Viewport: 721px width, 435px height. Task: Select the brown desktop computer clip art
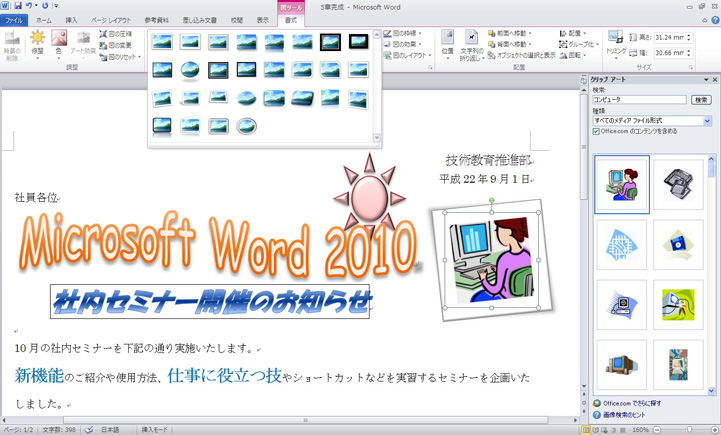click(x=622, y=364)
